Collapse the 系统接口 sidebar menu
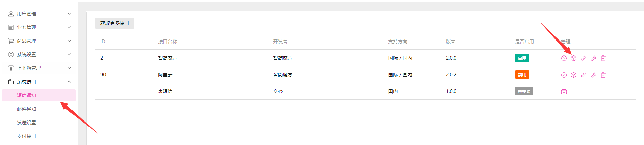Viewport: 644px width, 145px height. pos(39,82)
